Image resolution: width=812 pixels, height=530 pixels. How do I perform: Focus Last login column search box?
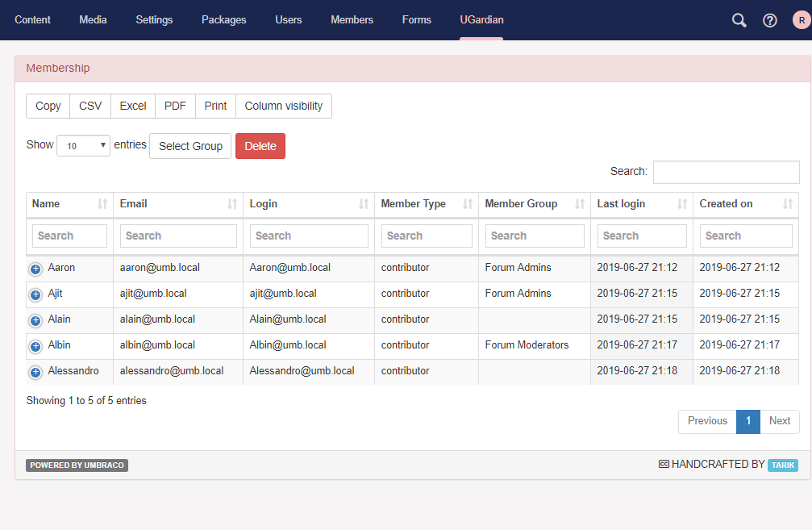[642, 236]
